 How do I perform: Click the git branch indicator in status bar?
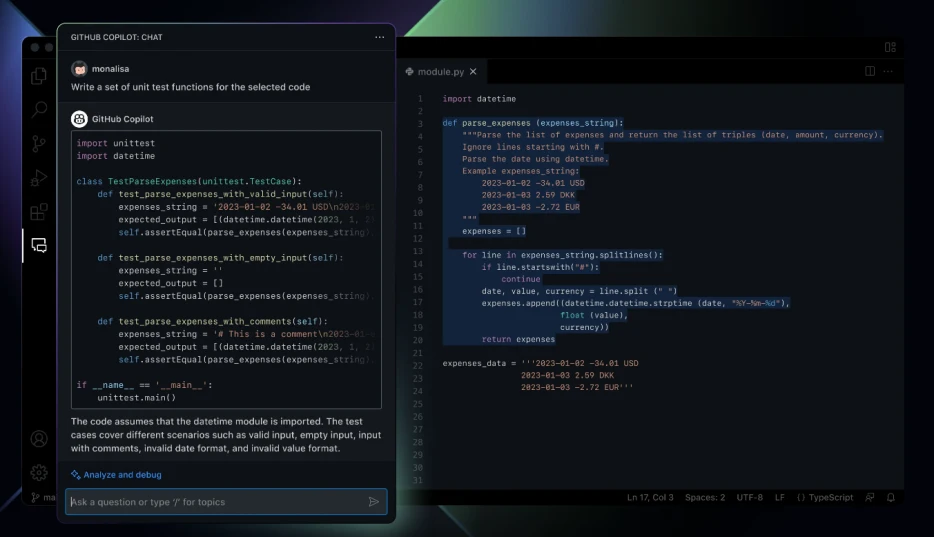[x=43, y=497]
